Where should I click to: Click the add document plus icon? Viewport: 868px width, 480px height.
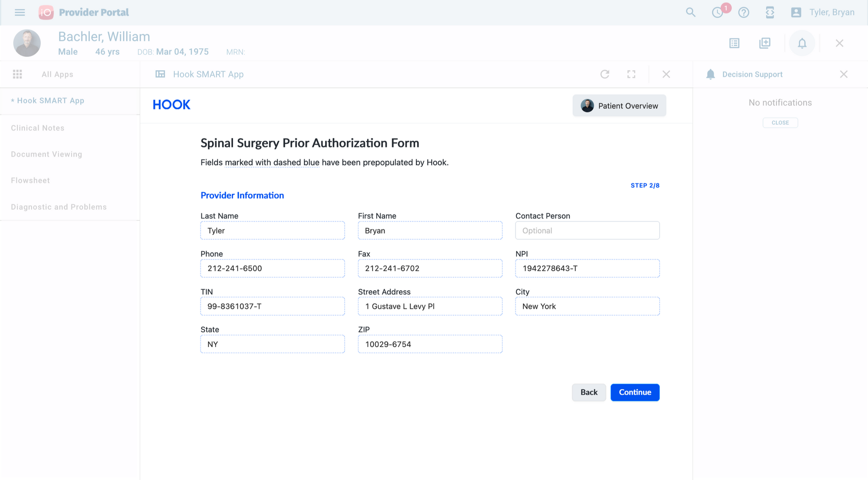point(765,43)
